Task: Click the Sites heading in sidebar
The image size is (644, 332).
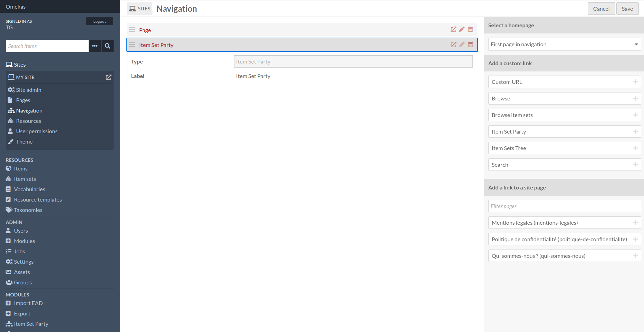Action: pos(16,65)
